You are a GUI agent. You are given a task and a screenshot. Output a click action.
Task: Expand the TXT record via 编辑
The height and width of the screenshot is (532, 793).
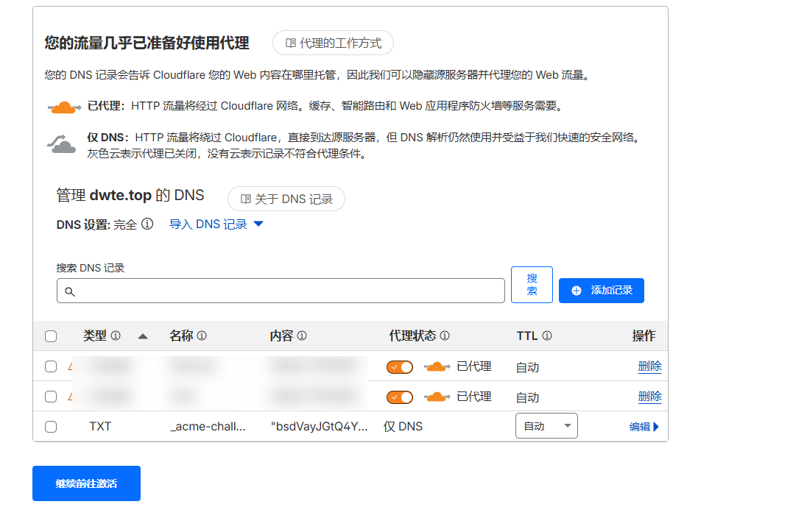click(x=644, y=427)
